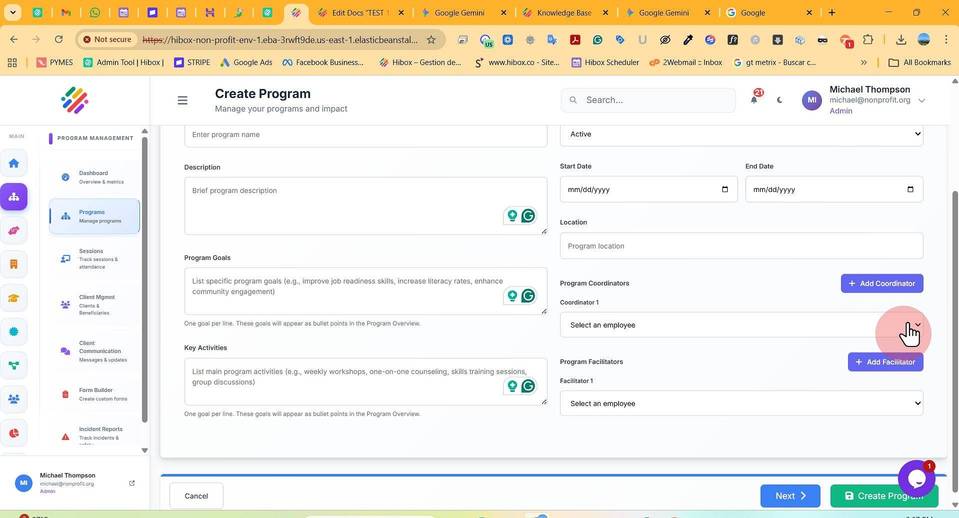Click the Add Coordinator button

[x=881, y=283]
